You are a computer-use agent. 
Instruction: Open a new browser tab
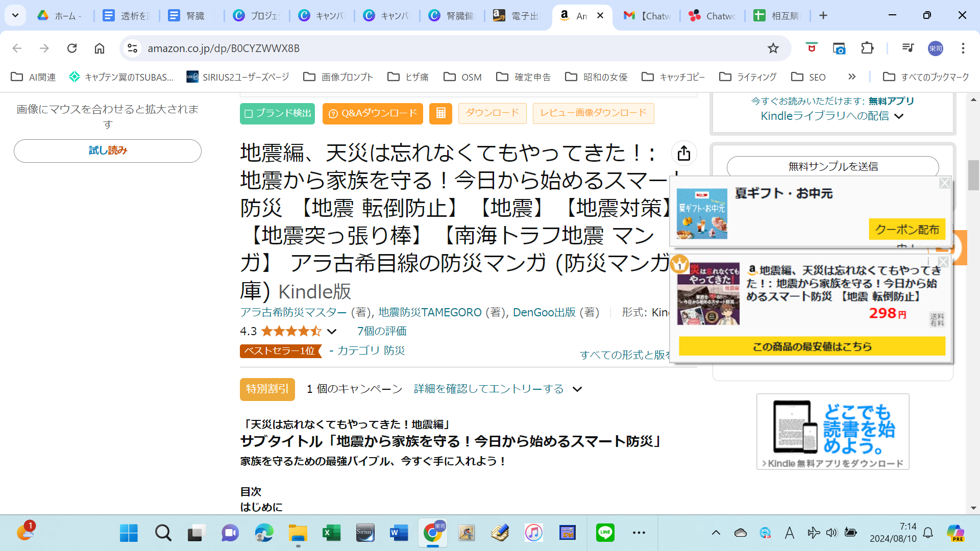[x=823, y=16]
